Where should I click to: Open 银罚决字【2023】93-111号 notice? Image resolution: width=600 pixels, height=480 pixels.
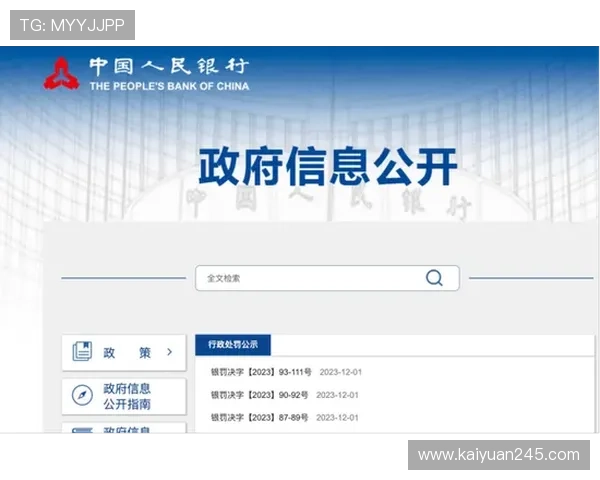click(x=261, y=372)
